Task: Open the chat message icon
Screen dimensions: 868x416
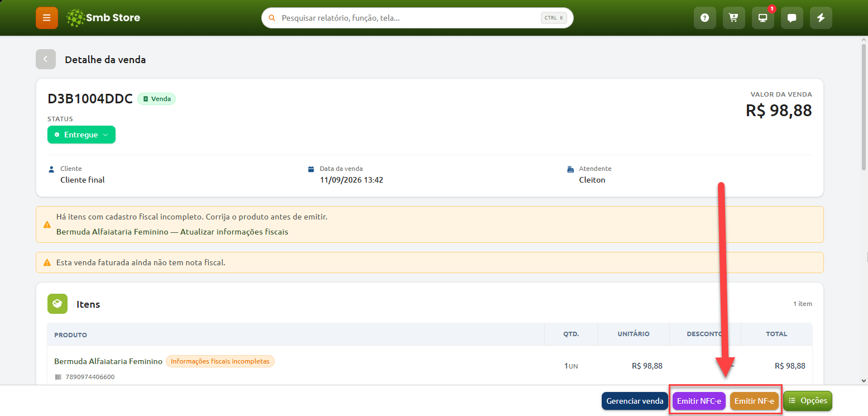Action: point(792,18)
